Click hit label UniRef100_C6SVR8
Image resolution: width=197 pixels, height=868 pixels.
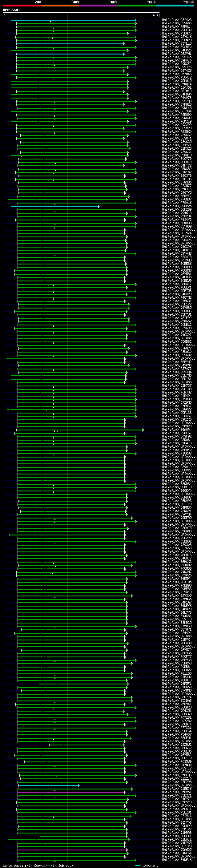(x=177, y=128)
